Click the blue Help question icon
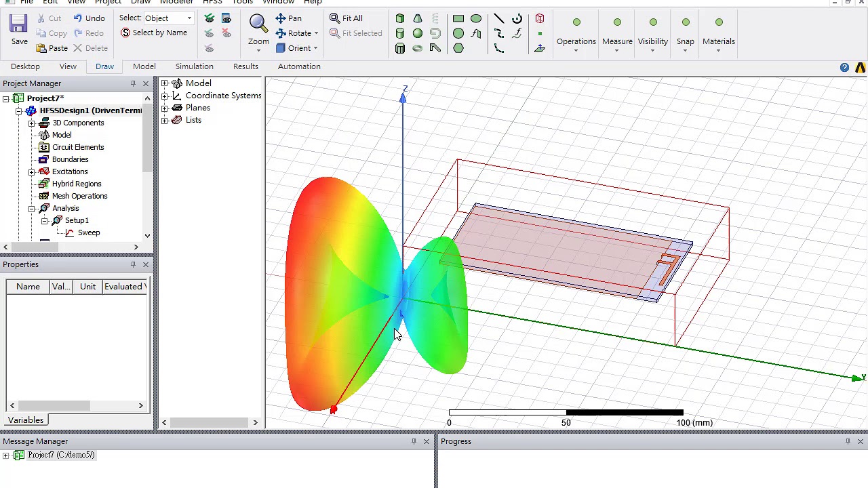 [844, 67]
